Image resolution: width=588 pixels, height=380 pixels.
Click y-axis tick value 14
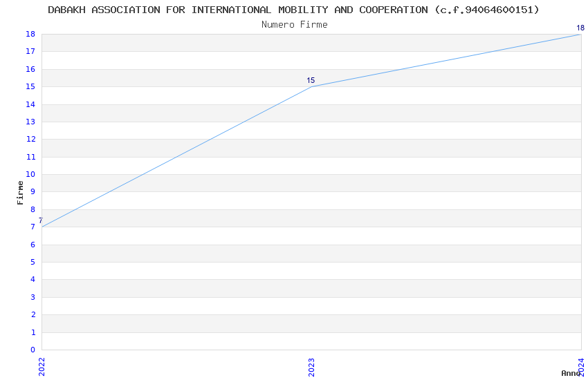coord(30,104)
